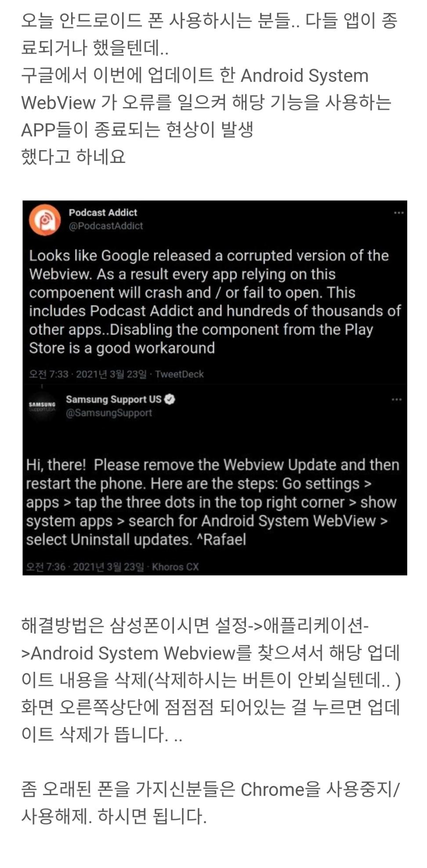Open the Podcast Addict tweet's three-dot menu
This screenshot has width=427, height=868.
pyautogui.click(x=398, y=213)
